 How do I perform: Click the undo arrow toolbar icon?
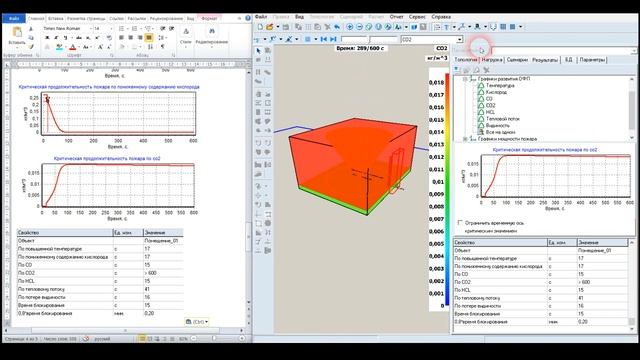(x=337, y=27)
